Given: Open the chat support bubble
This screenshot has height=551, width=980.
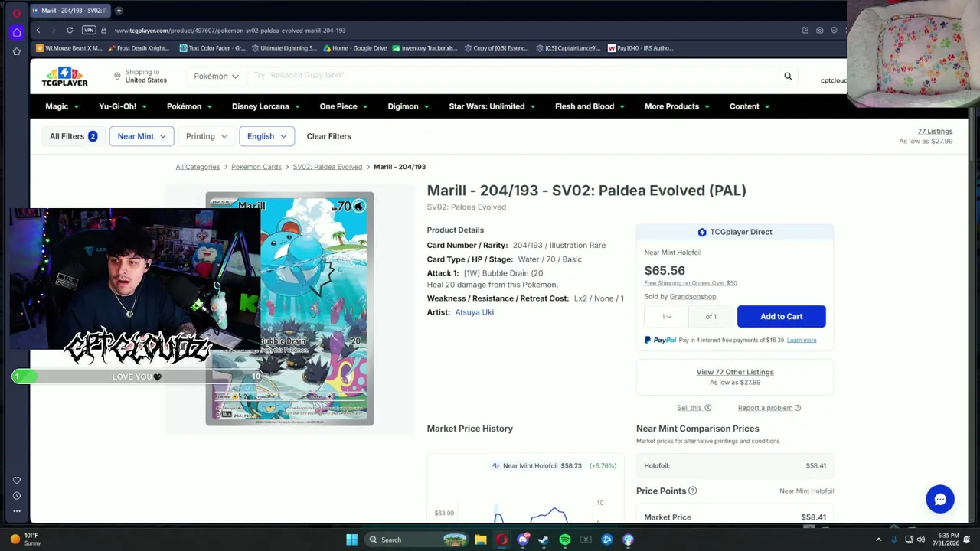Looking at the screenshot, I should tap(939, 499).
